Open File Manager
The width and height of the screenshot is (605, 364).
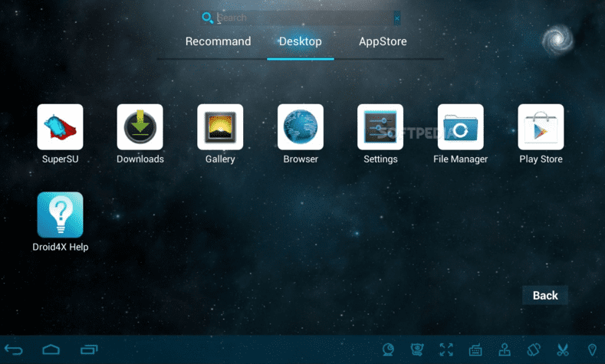pos(460,127)
